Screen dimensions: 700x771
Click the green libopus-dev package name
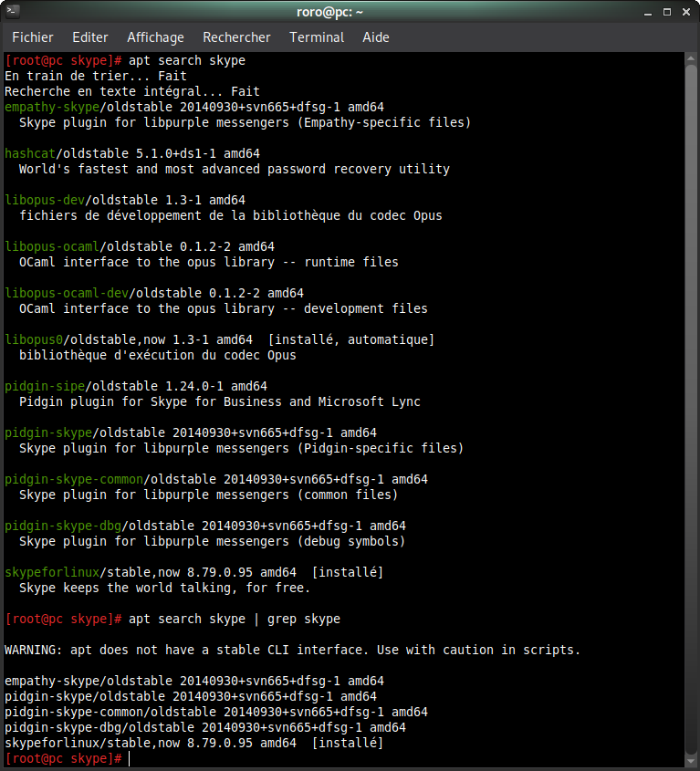point(45,200)
